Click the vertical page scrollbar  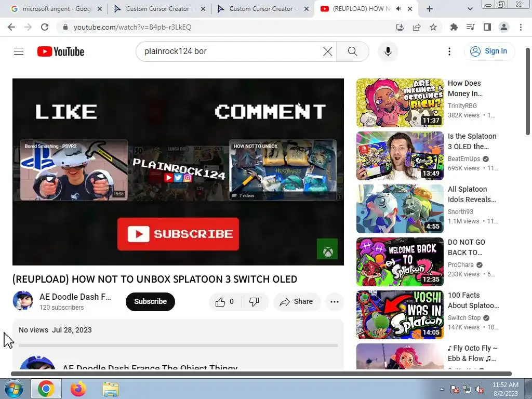pyautogui.click(x=528, y=91)
